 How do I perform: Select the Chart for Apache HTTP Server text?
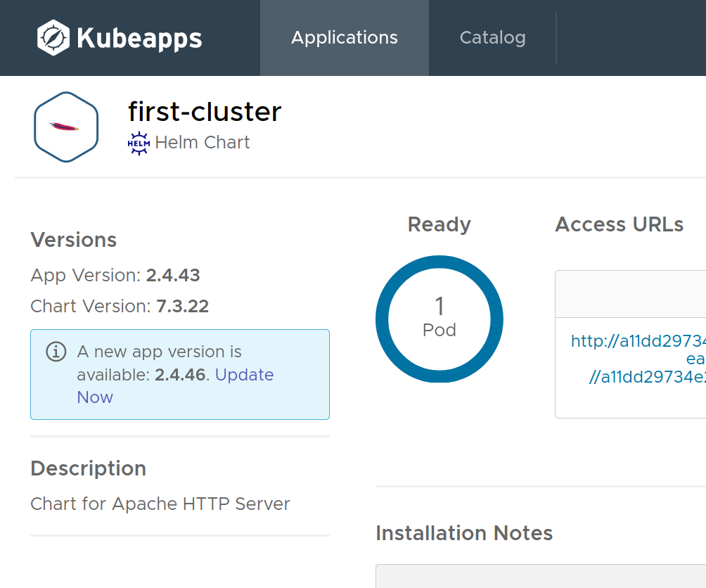coord(160,504)
